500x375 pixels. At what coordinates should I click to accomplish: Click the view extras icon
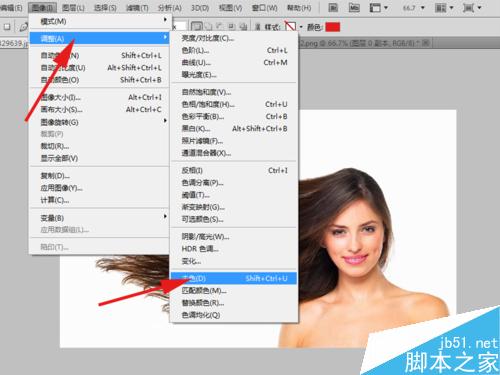coord(375,8)
